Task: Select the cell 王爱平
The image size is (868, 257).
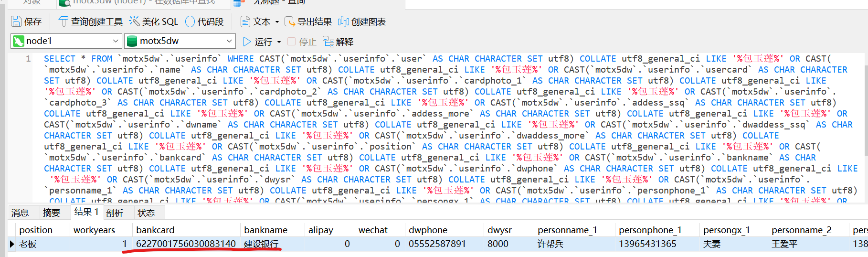Action: pos(809,244)
